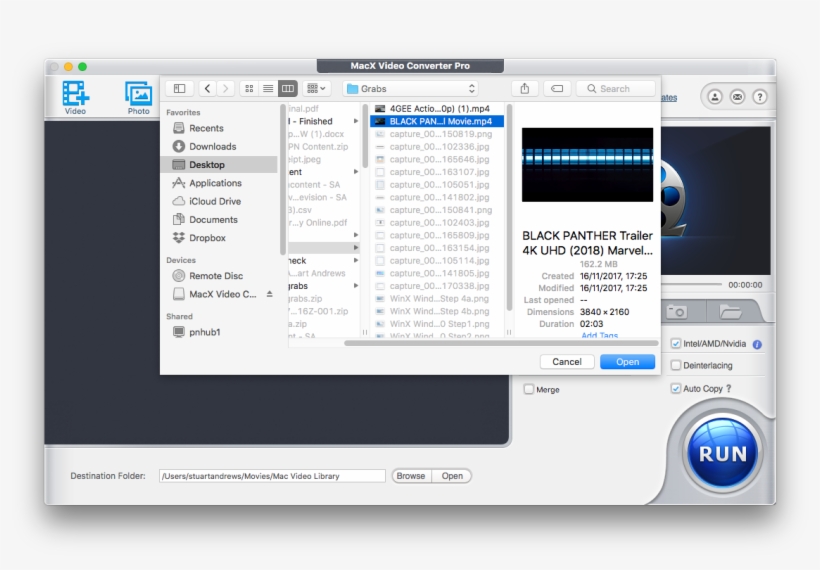The image size is (820, 570).
Task: Select Desktop in the sidebar
Action: click(x=220, y=165)
